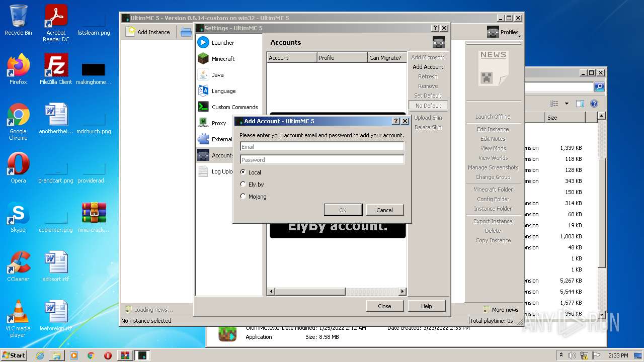Click Internet Explorer icon in taskbar
This screenshot has width=644, height=362.
40,355
